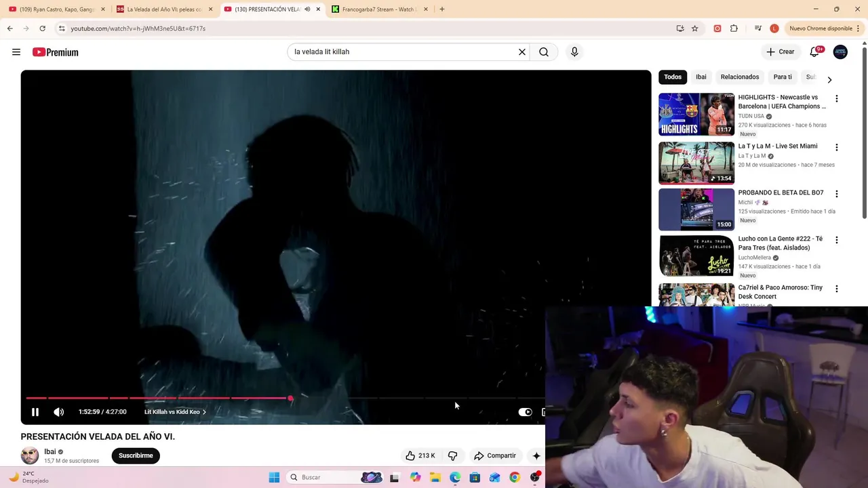Open the Chrome extensions puzzle icon
868x488 pixels.
(x=734, y=28)
